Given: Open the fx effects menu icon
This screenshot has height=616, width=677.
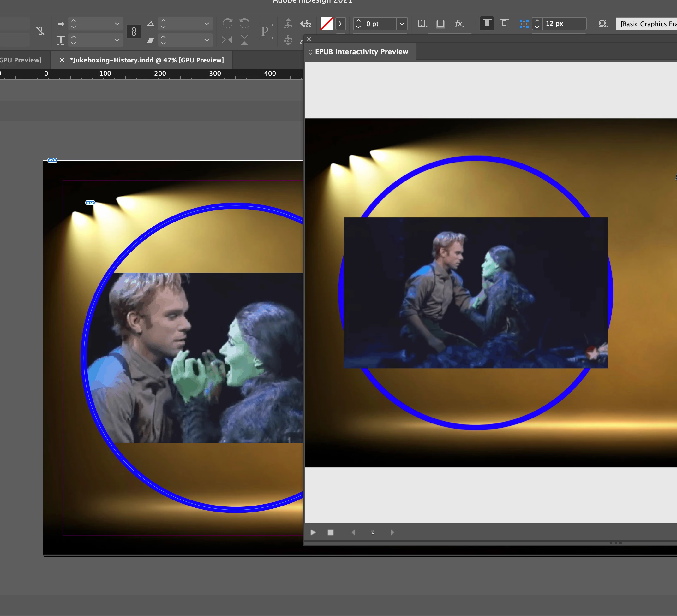Looking at the screenshot, I should [459, 23].
